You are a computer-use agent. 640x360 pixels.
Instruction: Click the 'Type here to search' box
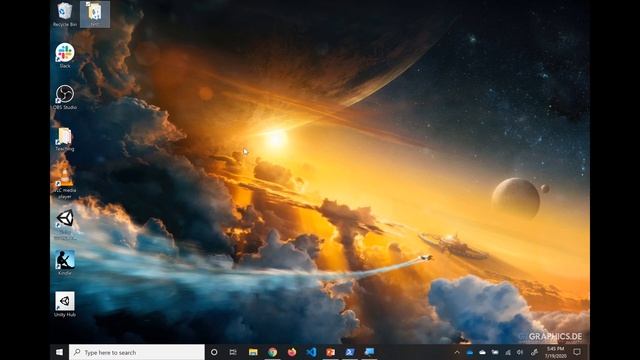pos(137,352)
